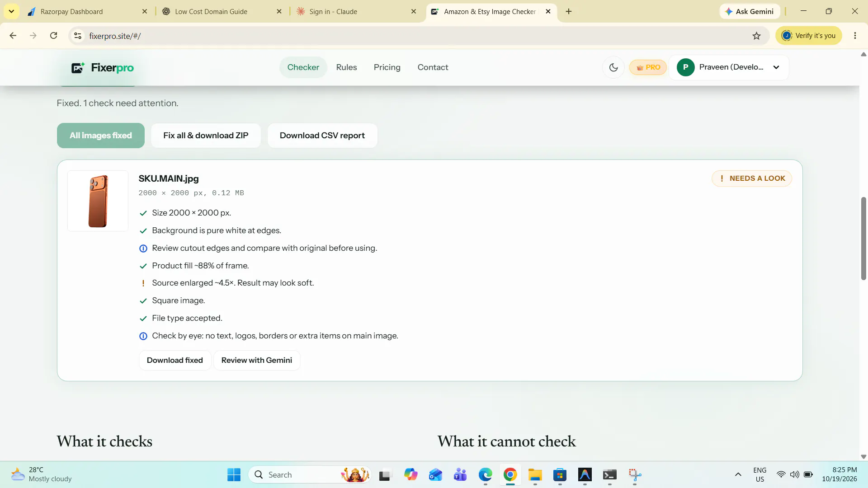
Task: Click info icon beside Review cutout edges
Action: [143, 249]
